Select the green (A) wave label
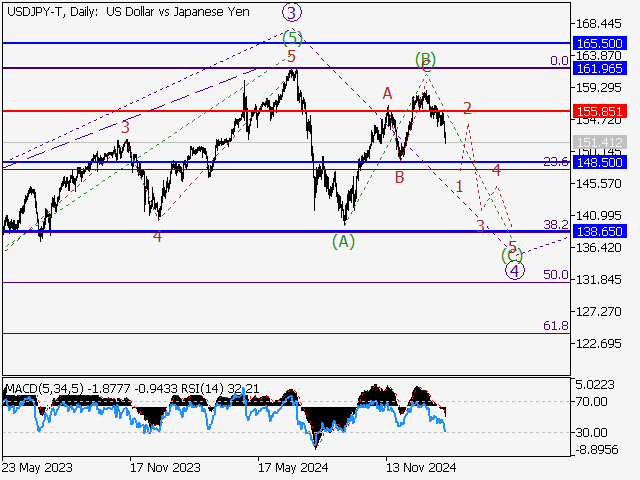This screenshot has height=480, width=640. point(343,241)
